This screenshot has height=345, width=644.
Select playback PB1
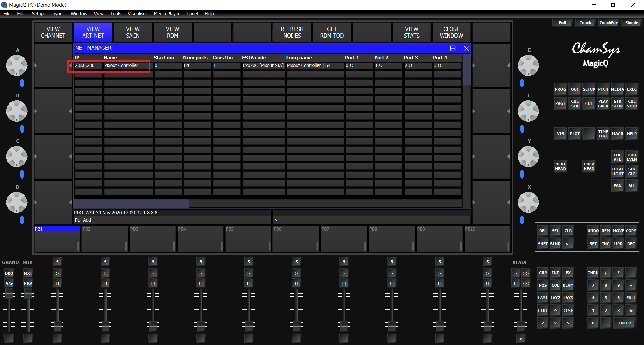coord(57,238)
